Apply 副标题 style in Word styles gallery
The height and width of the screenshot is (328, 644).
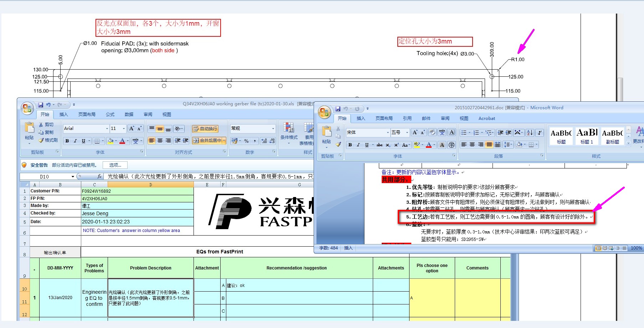click(613, 136)
